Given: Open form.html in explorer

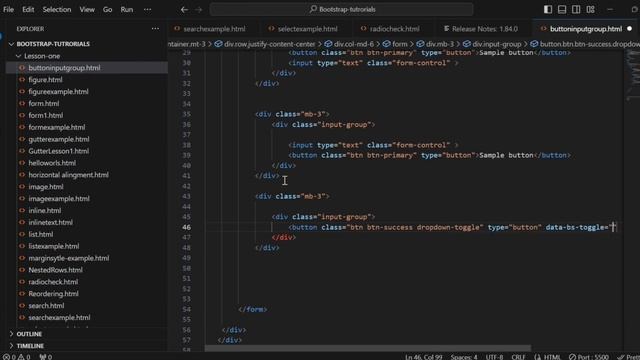Looking at the screenshot, I should [x=44, y=103].
